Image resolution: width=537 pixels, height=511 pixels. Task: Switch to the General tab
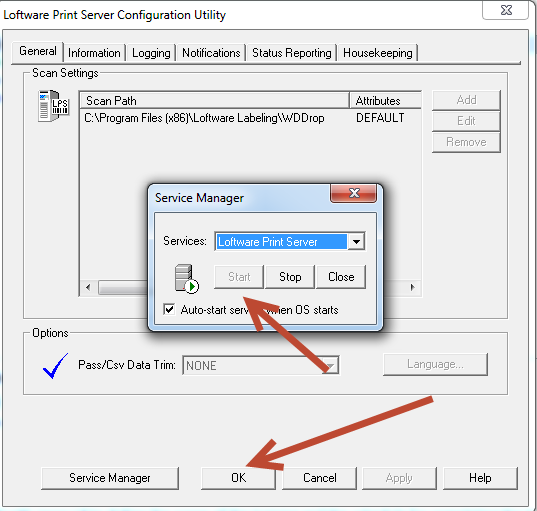tap(38, 51)
